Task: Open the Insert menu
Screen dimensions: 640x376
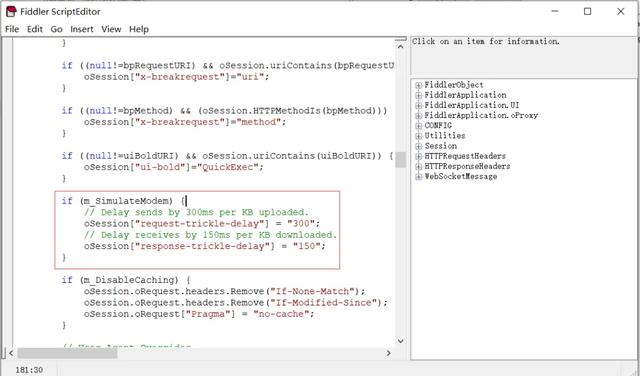Action: [x=82, y=29]
